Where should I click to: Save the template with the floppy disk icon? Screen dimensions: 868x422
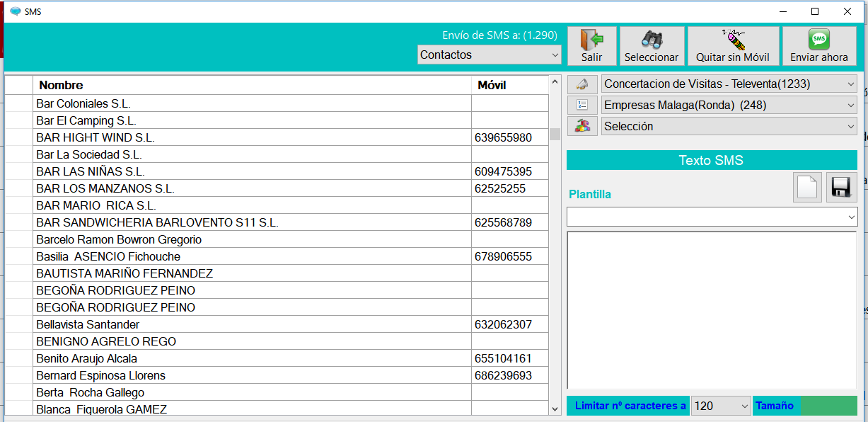pos(841,188)
